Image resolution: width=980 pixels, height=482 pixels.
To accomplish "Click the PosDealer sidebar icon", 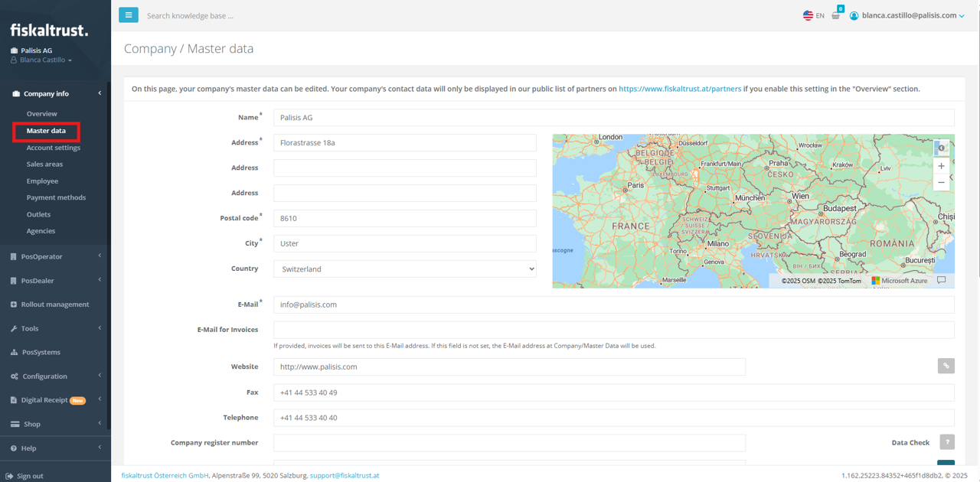I will [x=14, y=281].
